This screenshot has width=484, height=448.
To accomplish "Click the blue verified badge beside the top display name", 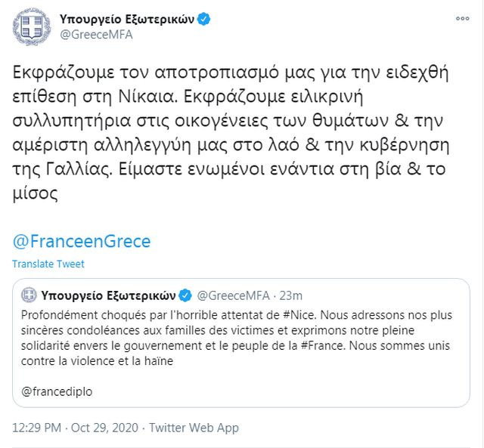I will (202, 17).
